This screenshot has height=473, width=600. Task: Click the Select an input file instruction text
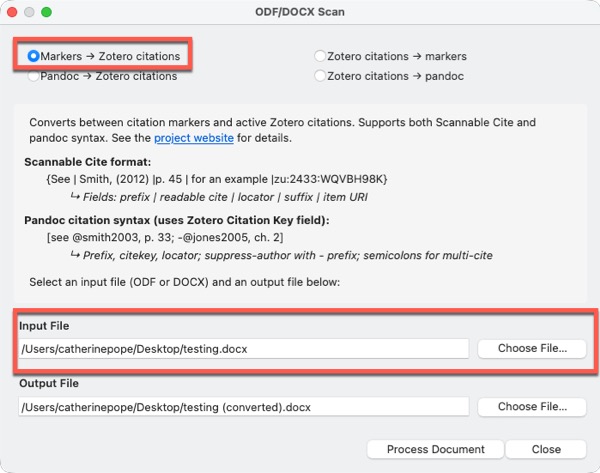(x=184, y=282)
